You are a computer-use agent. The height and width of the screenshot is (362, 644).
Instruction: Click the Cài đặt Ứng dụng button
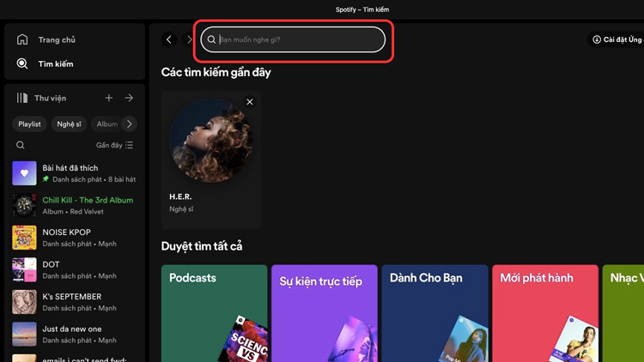[616, 39]
